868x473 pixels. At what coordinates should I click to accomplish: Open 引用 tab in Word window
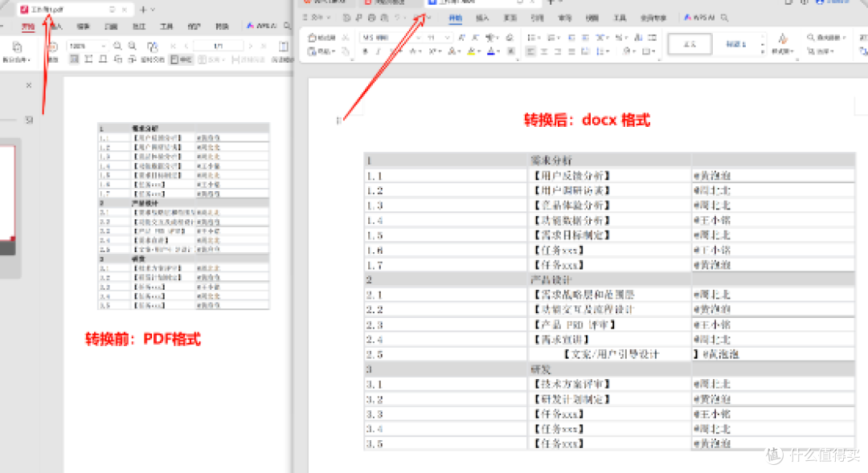(x=537, y=18)
